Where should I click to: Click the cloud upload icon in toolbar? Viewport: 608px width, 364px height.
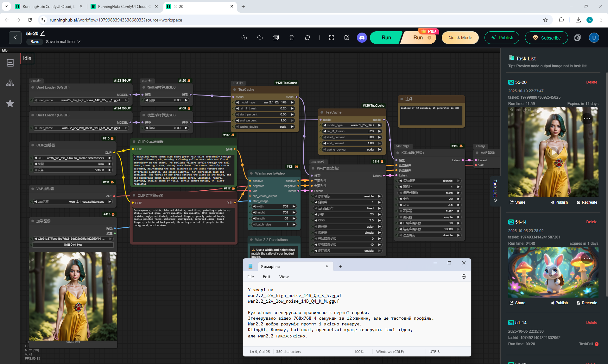(x=244, y=38)
